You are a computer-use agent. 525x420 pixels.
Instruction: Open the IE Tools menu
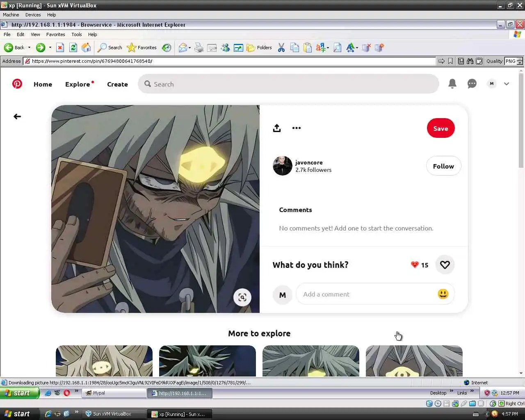(x=77, y=34)
